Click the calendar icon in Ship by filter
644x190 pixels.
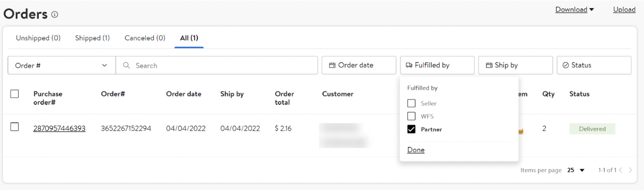(489, 65)
